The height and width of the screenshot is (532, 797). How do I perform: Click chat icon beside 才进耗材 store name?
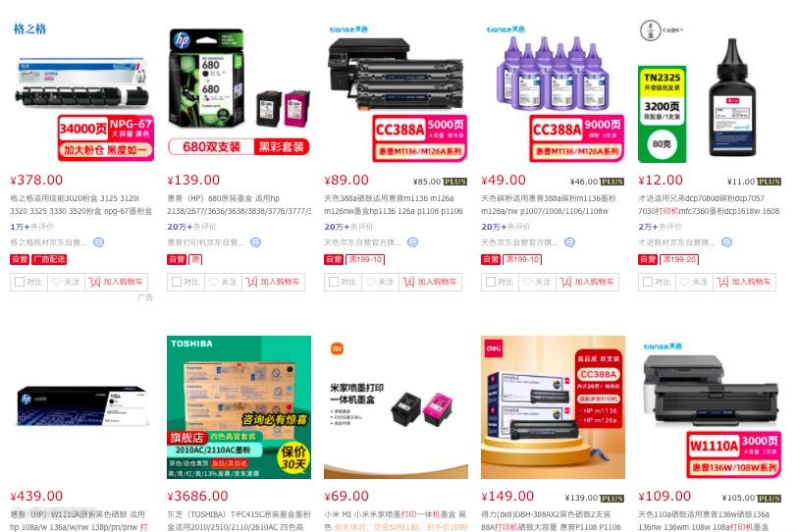(x=727, y=242)
